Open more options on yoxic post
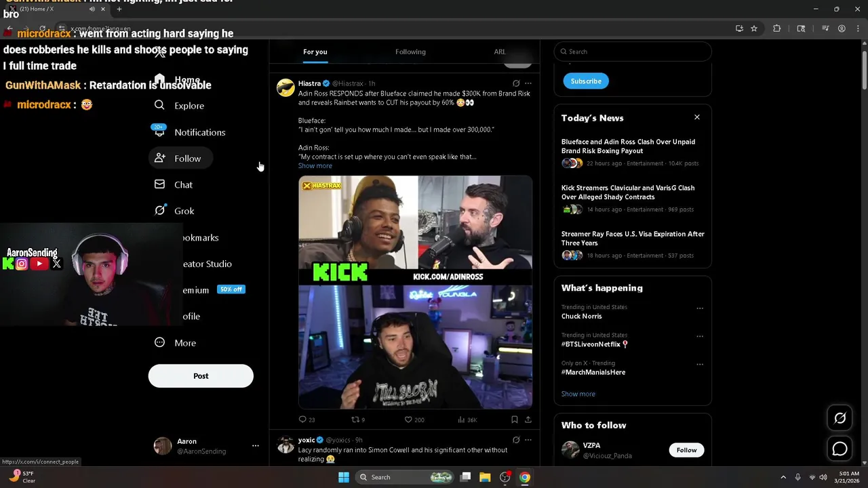This screenshot has height=488, width=868. (528, 440)
